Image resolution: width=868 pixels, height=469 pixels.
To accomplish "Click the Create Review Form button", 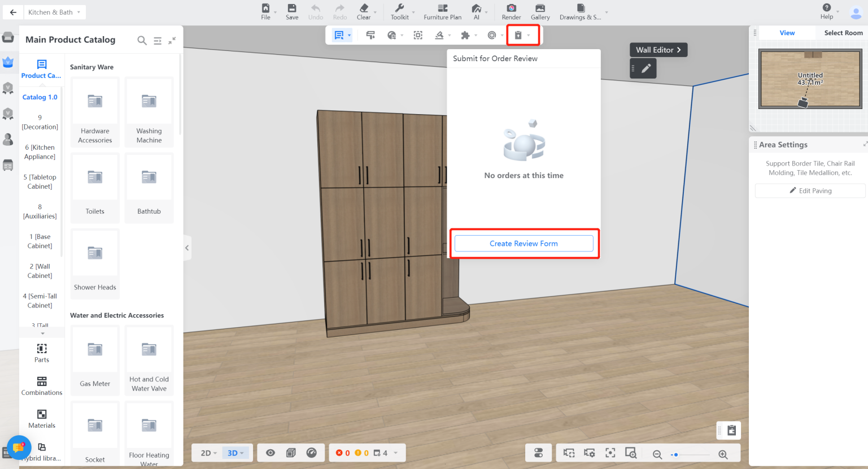I will pos(524,244).
